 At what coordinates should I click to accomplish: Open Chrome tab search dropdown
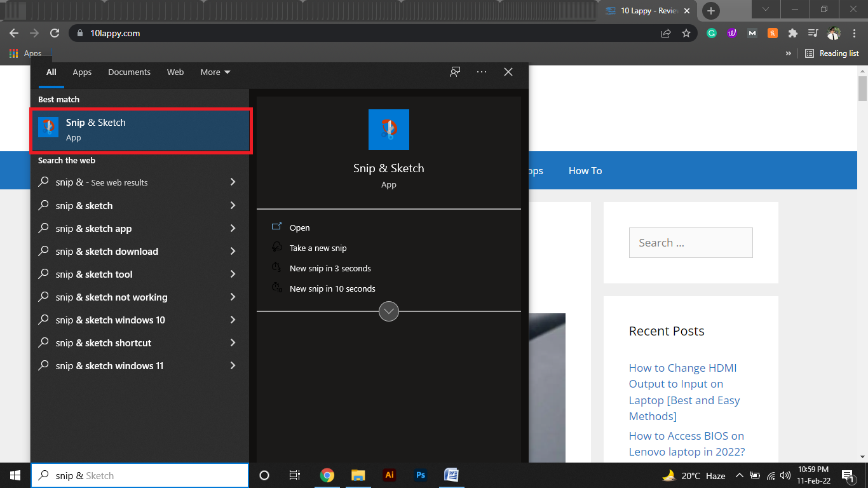point(766,10)
